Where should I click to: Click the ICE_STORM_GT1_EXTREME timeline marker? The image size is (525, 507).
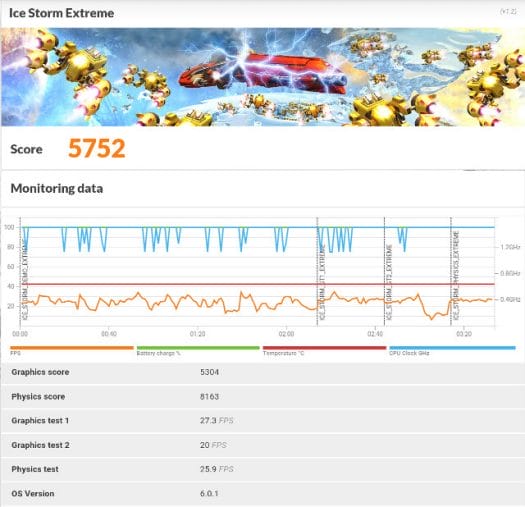click(322, 282)
